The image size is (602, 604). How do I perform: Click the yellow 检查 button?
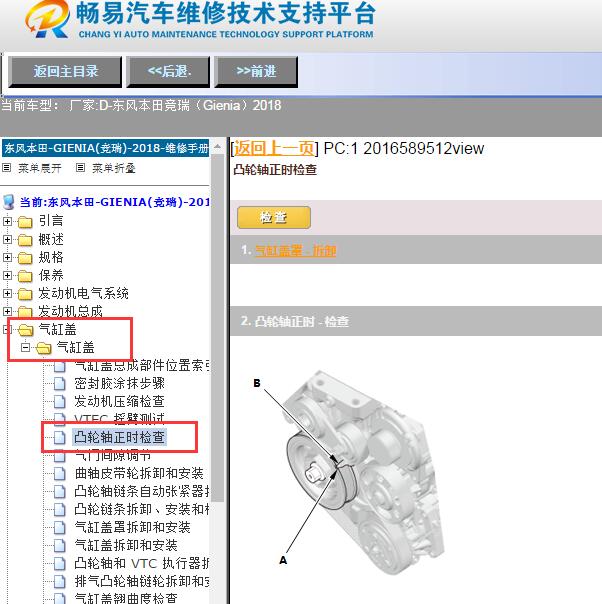274,218
